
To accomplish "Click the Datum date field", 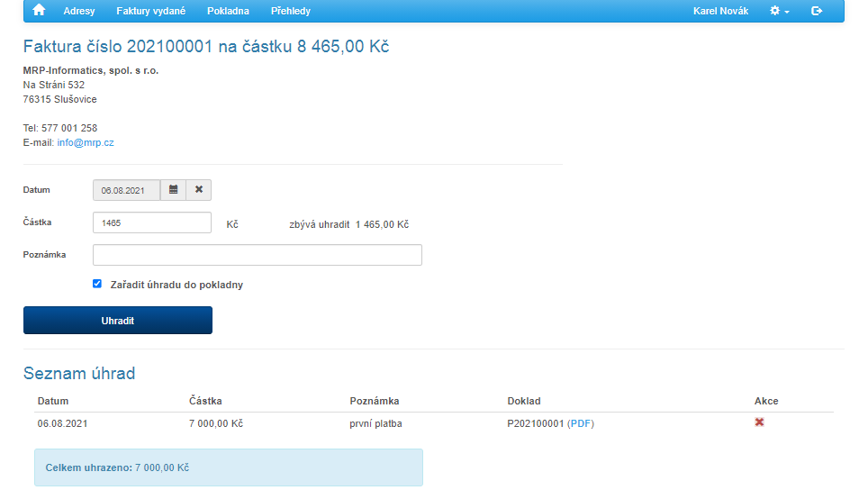I will coord(127,190).
